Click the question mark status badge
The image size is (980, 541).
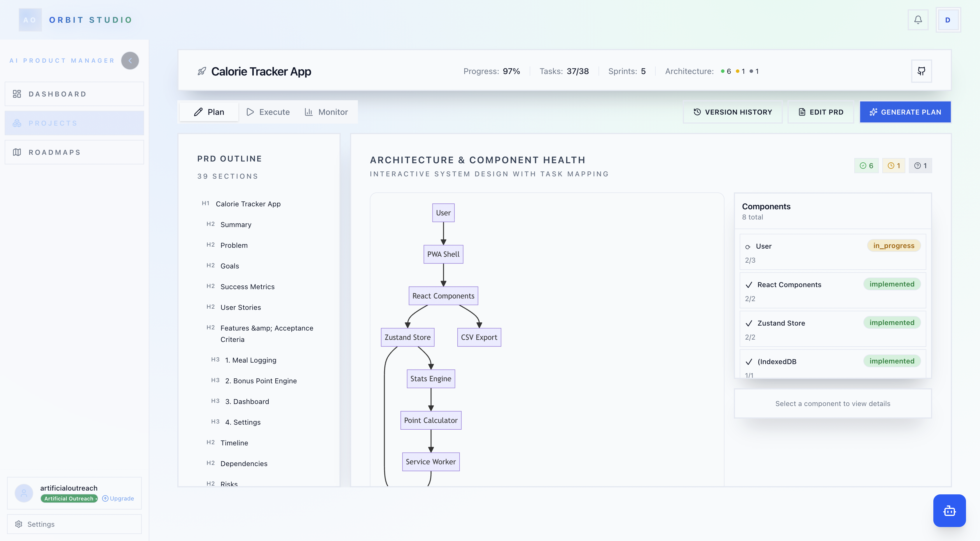click(920, 165)
